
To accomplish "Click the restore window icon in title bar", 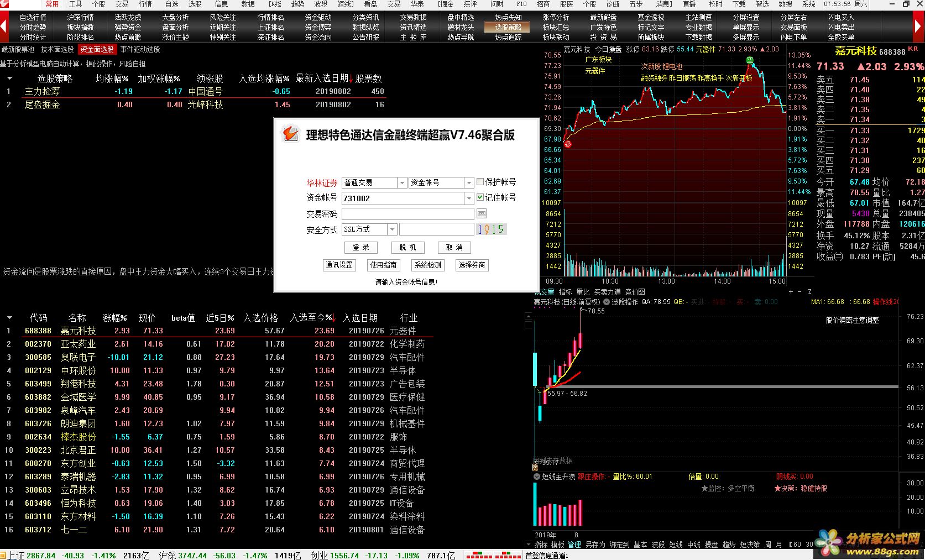I will 906,4.
